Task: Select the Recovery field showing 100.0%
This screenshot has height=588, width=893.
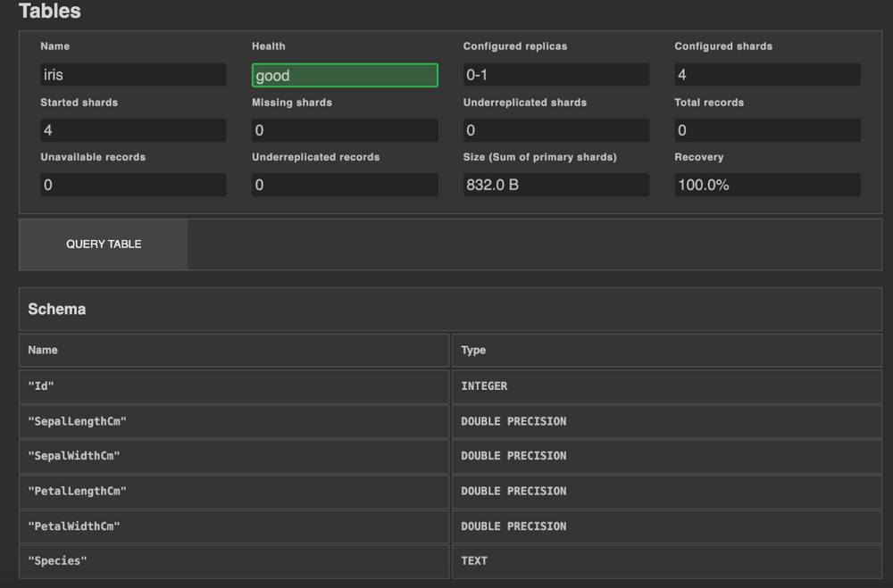Action: 768,185
